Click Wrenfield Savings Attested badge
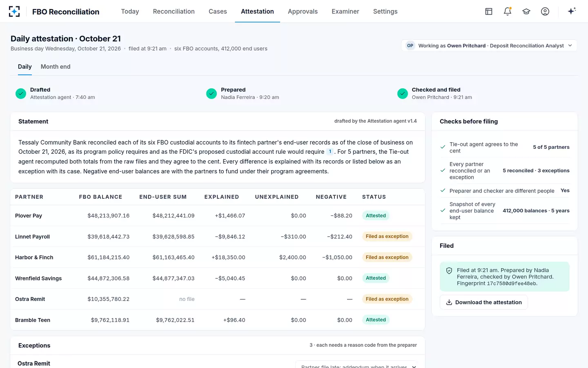 click(x=376, y=278)
